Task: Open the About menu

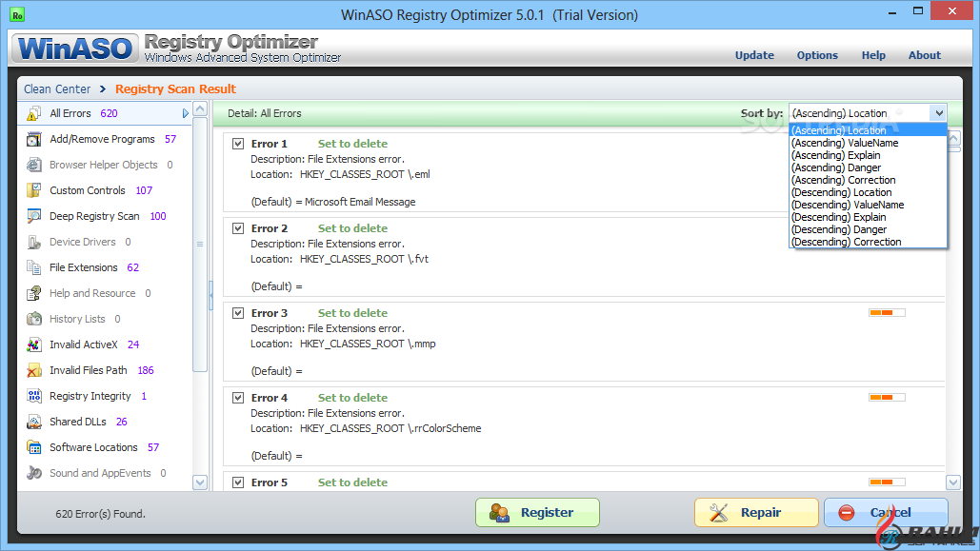Action: (925, 55)
